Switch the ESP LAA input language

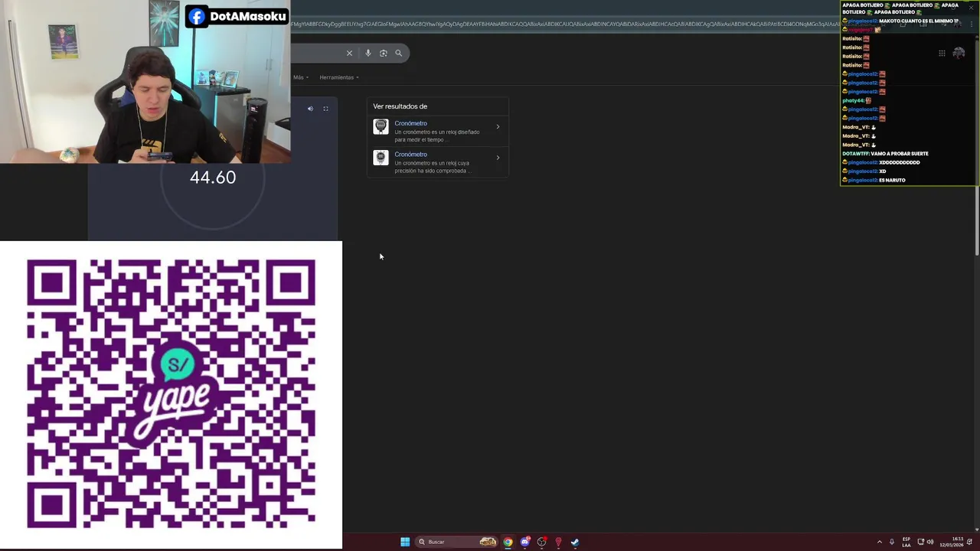906,542
